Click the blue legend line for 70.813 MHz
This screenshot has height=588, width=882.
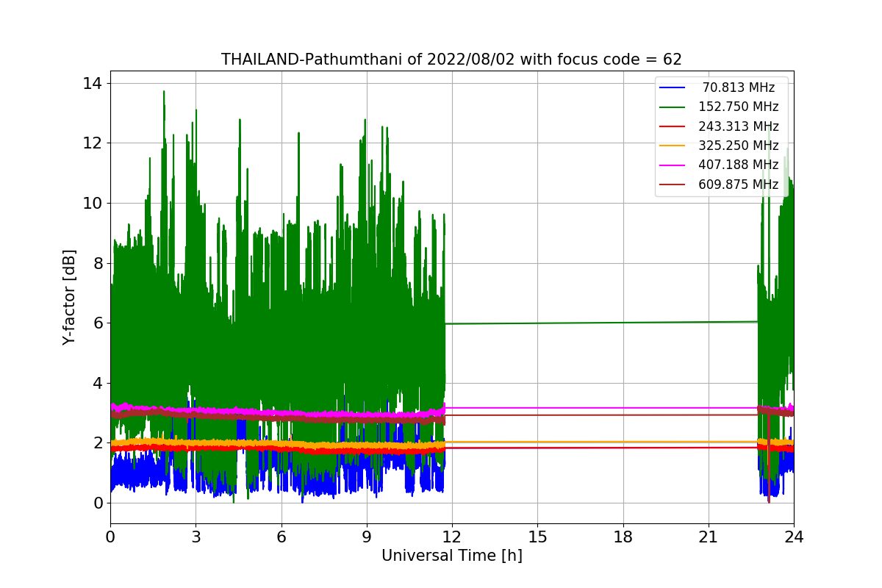[x=673, y=87]
